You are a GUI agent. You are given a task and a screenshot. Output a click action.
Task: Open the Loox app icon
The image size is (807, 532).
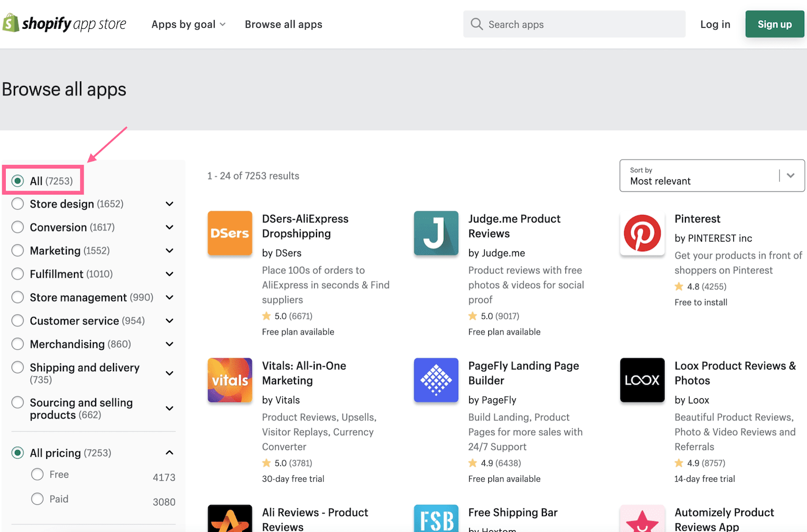click(642, 380)
